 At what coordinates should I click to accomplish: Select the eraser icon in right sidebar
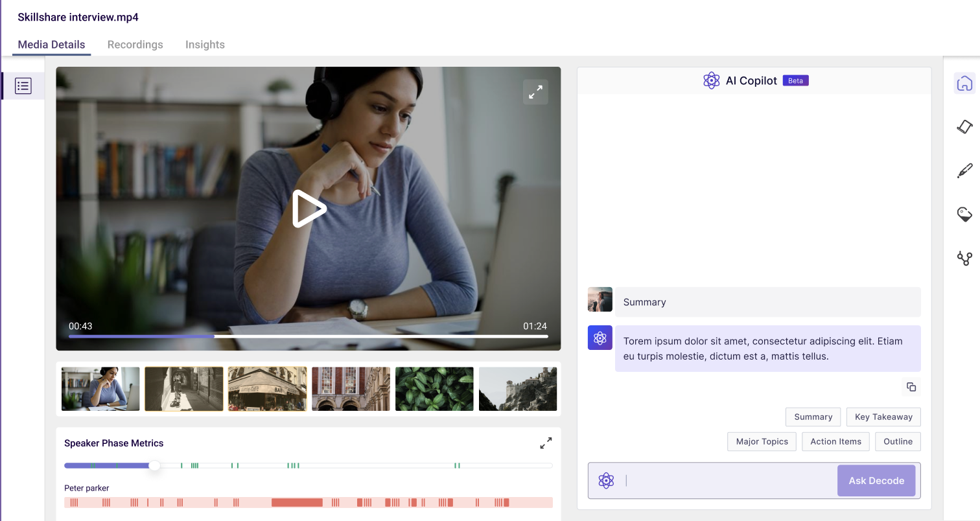tap(964, 126)
